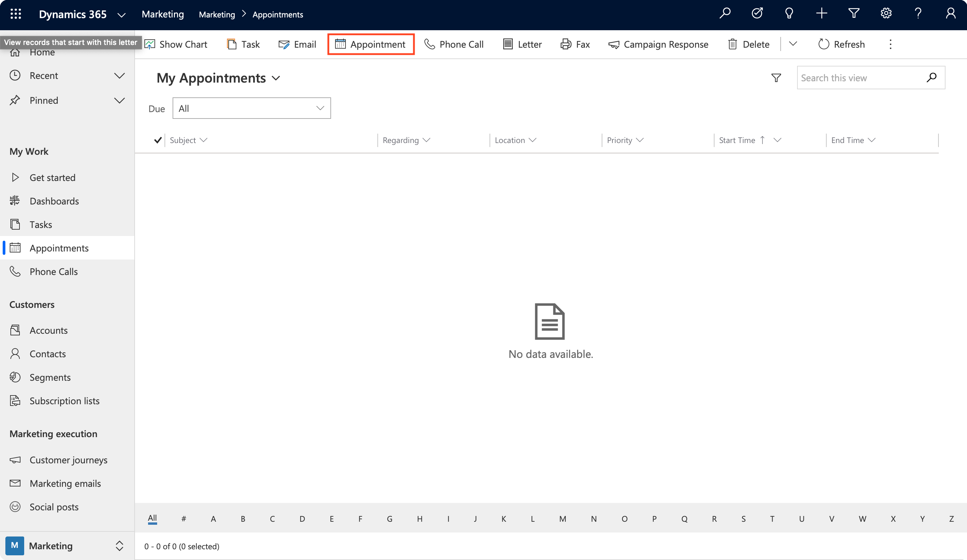Create a new Task activity
The image size is (967, 560).
coord(243,44)
